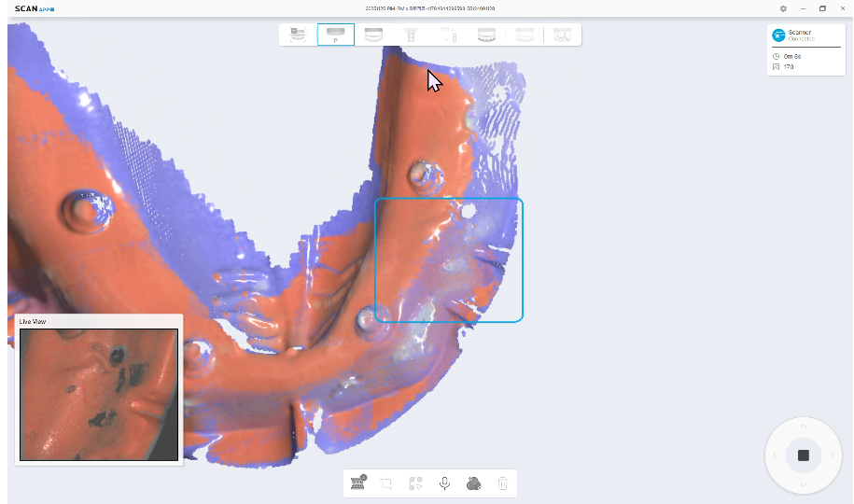This screenshot has width=854, height=504.
Task: Open the first scan setup icon in top toolbar
Action: (298, 35)
